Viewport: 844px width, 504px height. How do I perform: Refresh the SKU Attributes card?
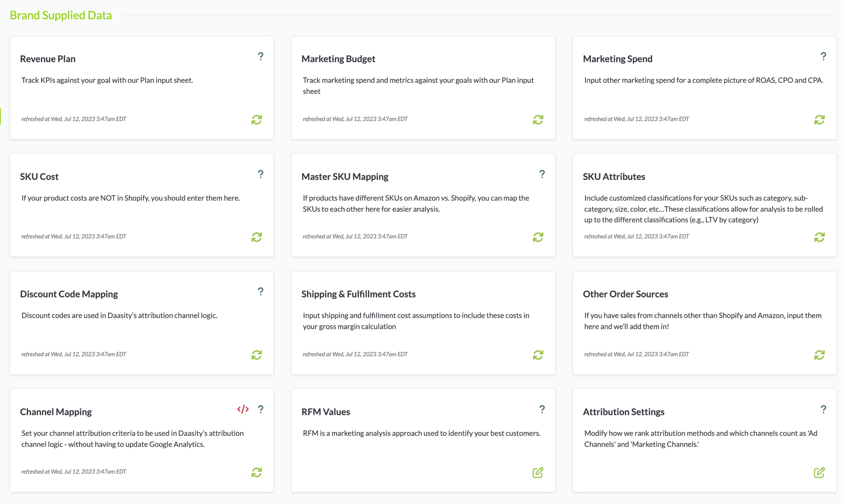pos(819,237)
